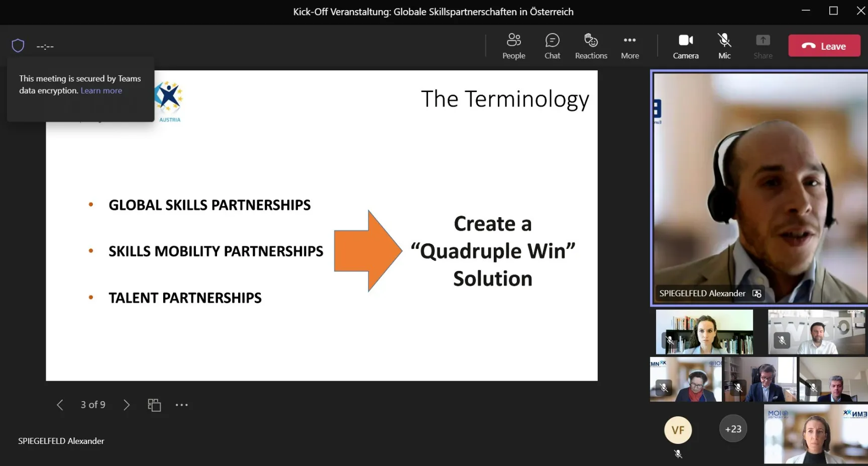Screen dimensions: 868x466
Task: Click the spotlight icon beside SPIEGELFELD Alexander
Action: [757, 294]
